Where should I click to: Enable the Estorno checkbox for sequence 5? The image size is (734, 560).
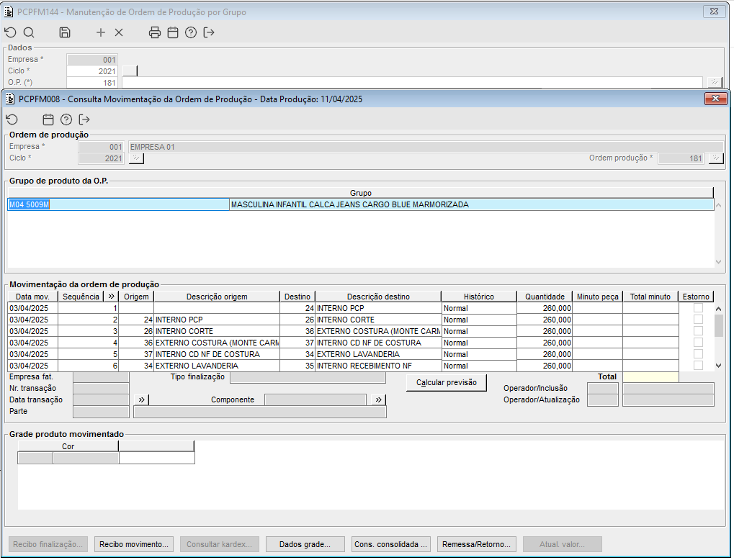pos(698,354)
